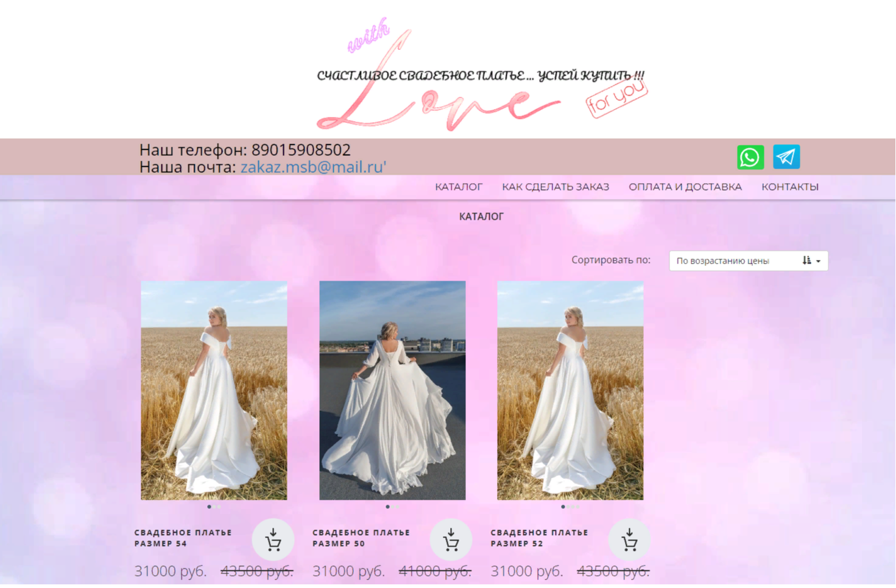Add size 54 wedding dress to cart
896x588 pixels.
pyautogui.click(x=273, y=540)
